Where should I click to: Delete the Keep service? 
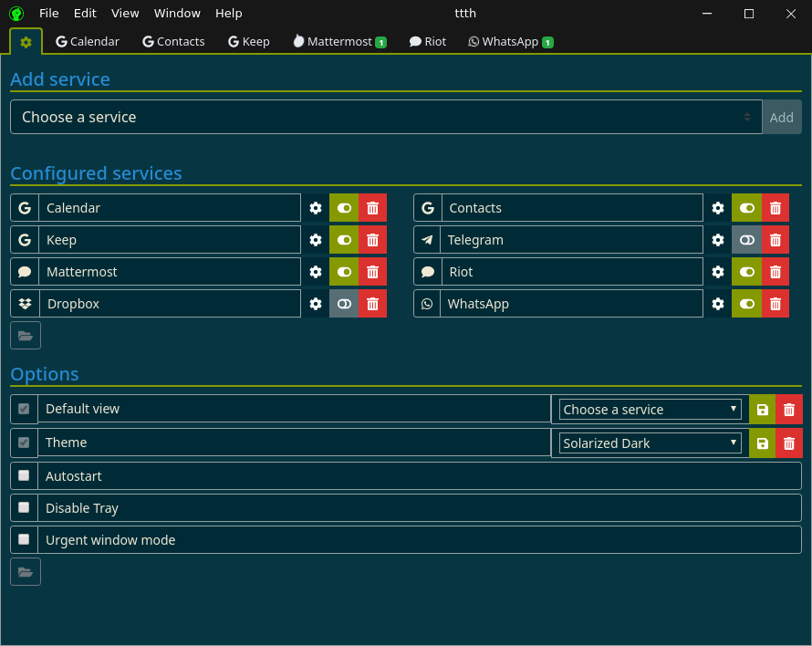click(372, 240)
